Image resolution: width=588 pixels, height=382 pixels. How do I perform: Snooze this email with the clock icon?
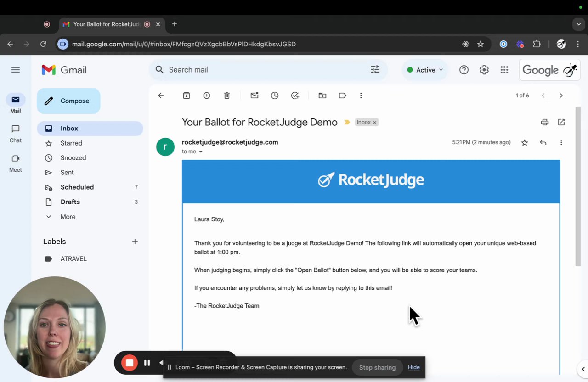coord(275,95)
